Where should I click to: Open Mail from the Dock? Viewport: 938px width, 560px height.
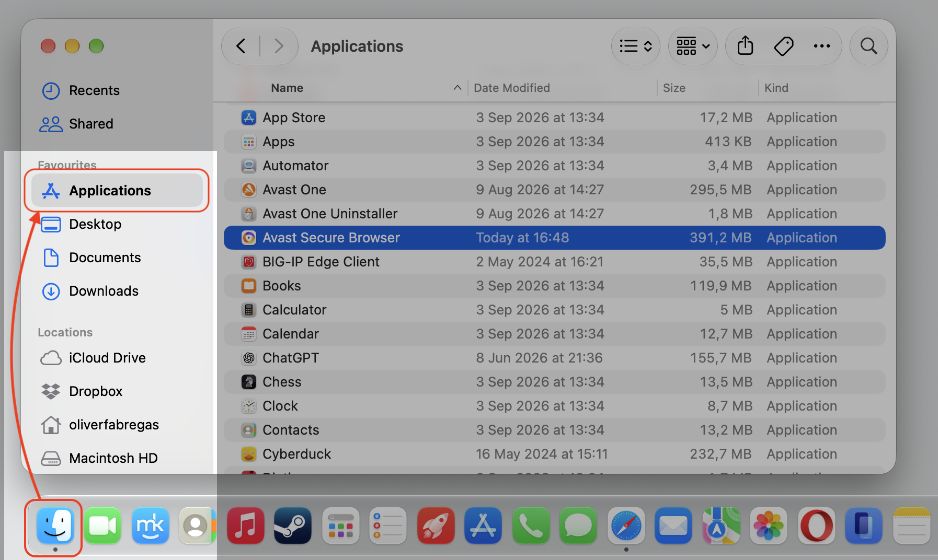[673, 526]
